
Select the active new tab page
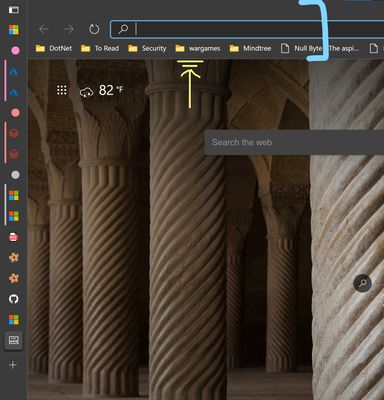[x=13, y=340]
